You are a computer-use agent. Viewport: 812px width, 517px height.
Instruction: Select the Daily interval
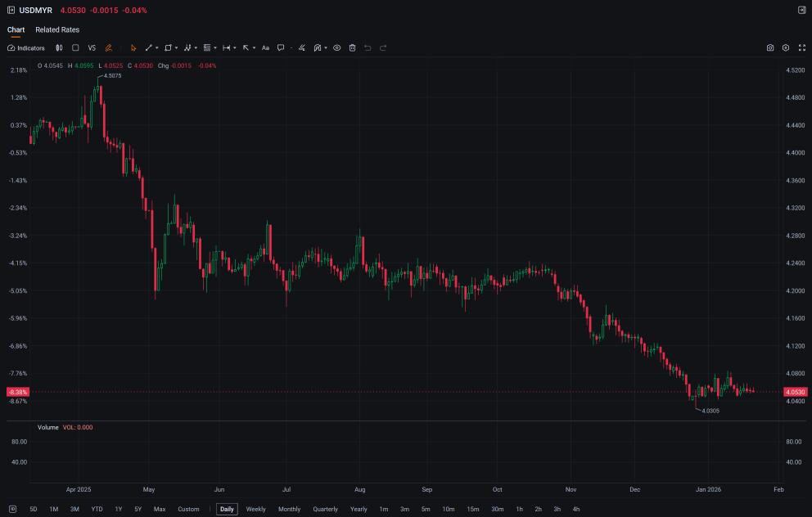click(227, 510)
